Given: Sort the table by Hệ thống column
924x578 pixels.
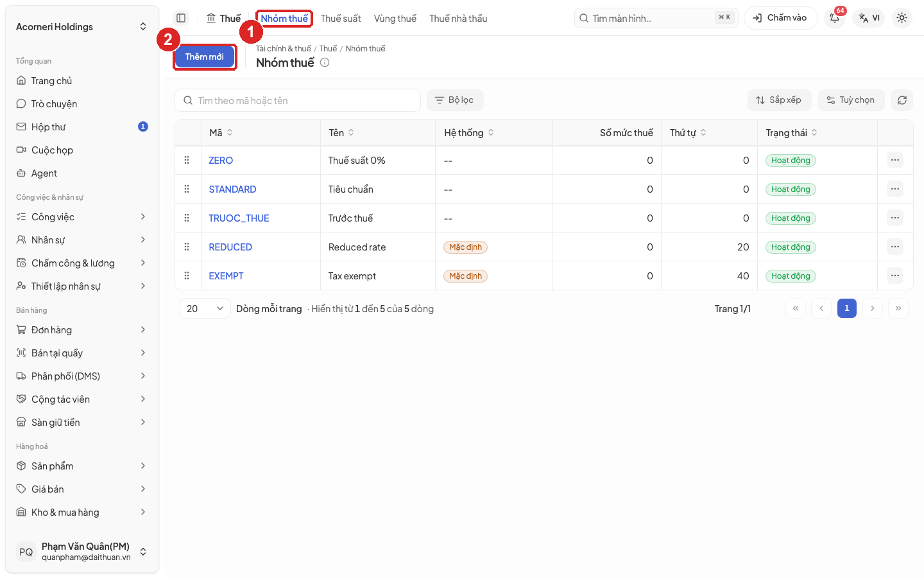Looking at the screenshot, I should coord(469,133).
